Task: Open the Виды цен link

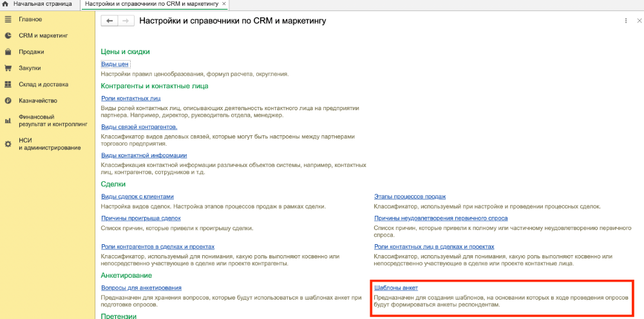Action: 115,64
